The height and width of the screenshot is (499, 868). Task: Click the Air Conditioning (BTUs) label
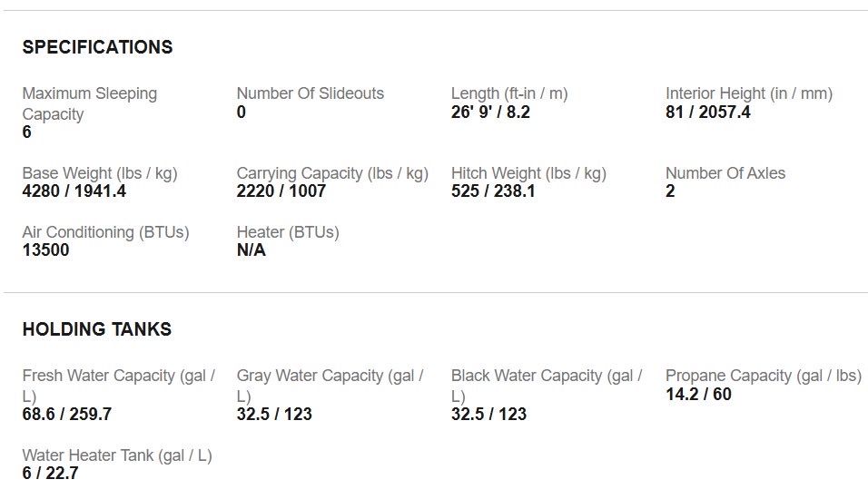click(105, 232)
